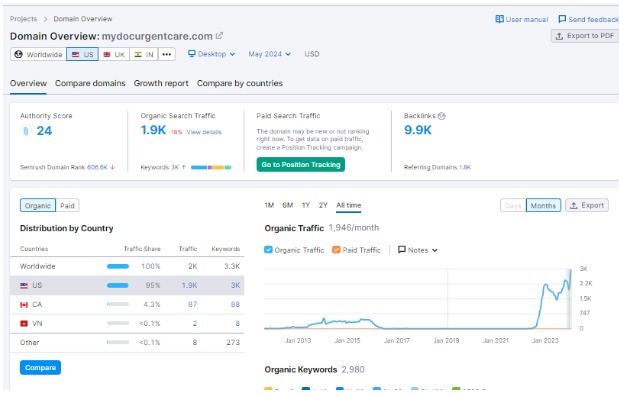The width and height of the screenshot is (619, 394).
Task: Click the Organic Keywords 2,980 heading
Action: pyautogui.click(x=314, y=370)
